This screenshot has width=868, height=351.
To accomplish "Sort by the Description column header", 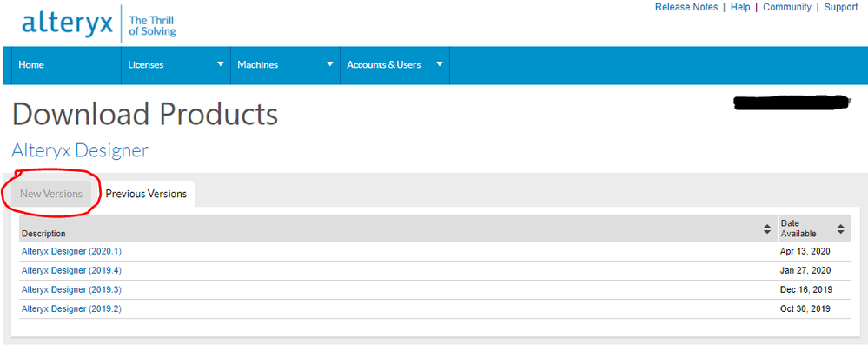I will click(x=397, y=228).
